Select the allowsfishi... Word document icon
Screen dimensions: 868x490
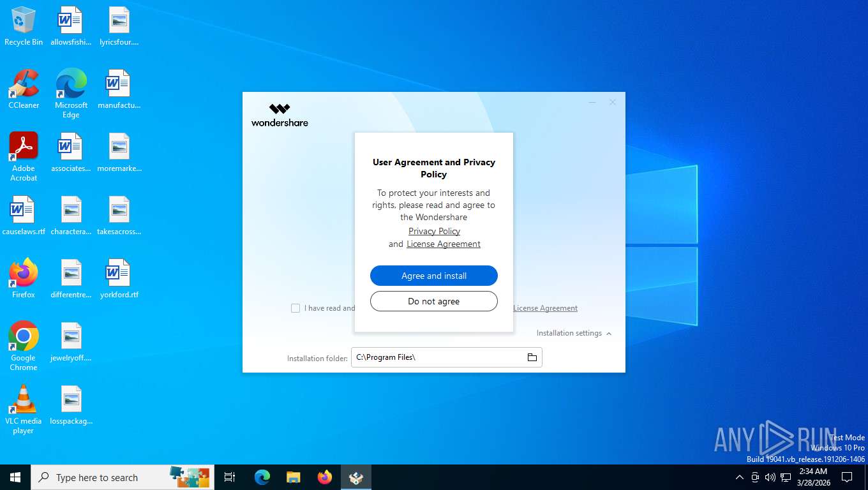tap(71, 26)
